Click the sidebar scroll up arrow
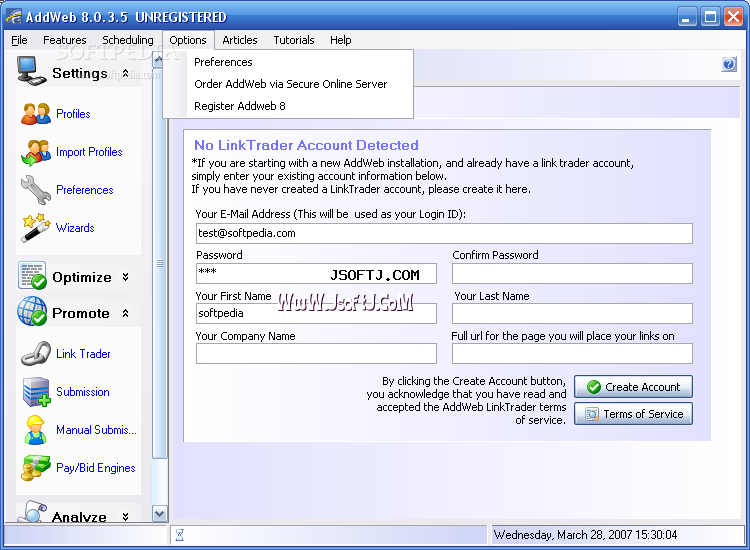 [158, 59]
